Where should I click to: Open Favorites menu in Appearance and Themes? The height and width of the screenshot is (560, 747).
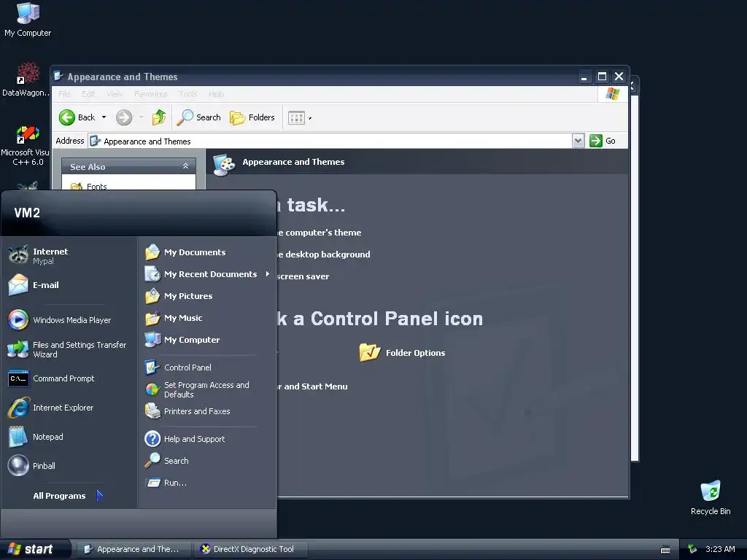[150, 94]
